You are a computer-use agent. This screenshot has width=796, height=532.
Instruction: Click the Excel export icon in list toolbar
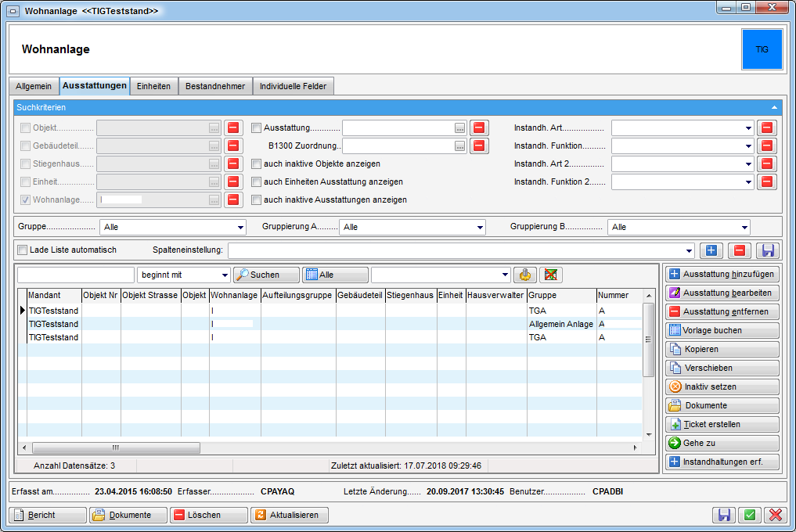[551, 275]
